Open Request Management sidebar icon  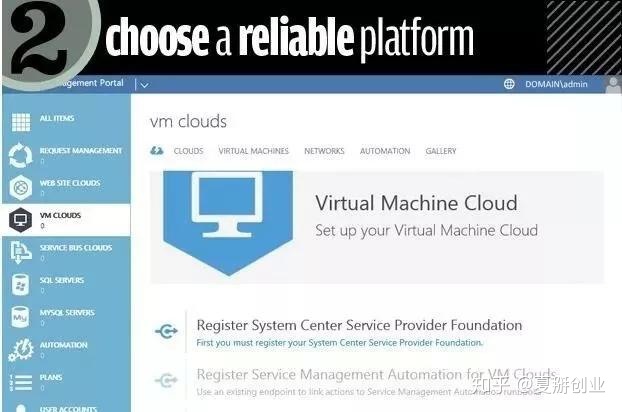[20, 155]
